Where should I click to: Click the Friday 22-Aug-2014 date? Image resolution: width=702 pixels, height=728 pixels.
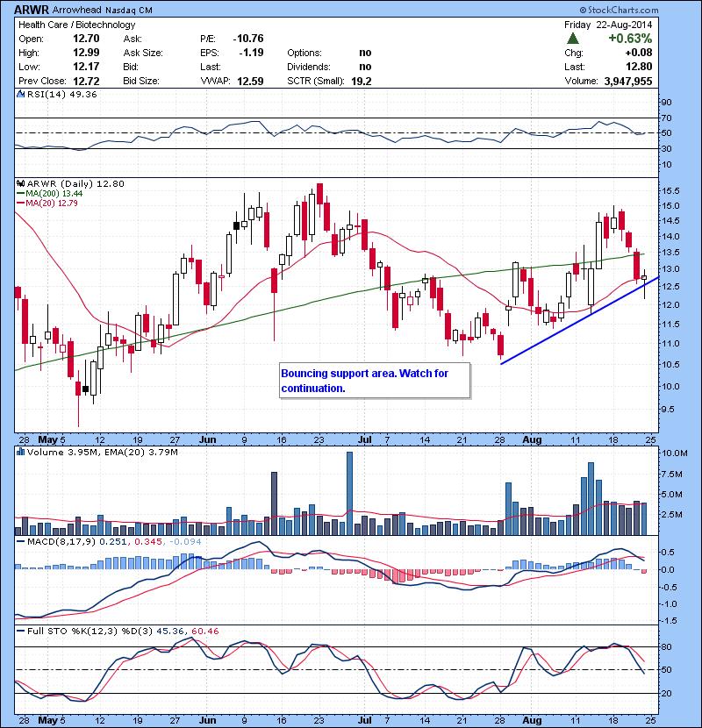point(608,25)
